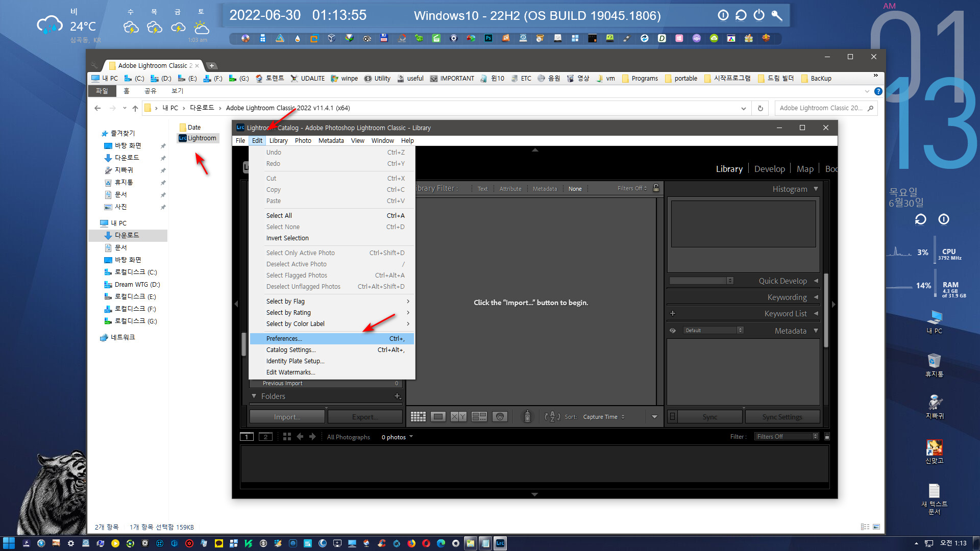Go back with filmstrip left arrow
980x551 pixels.
click(300, 437)
